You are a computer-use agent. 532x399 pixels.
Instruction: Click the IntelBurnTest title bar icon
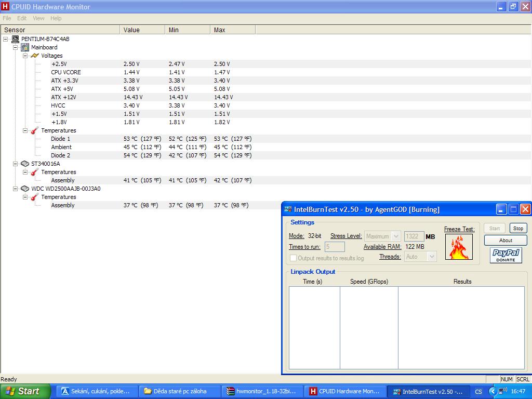point(288,209)
